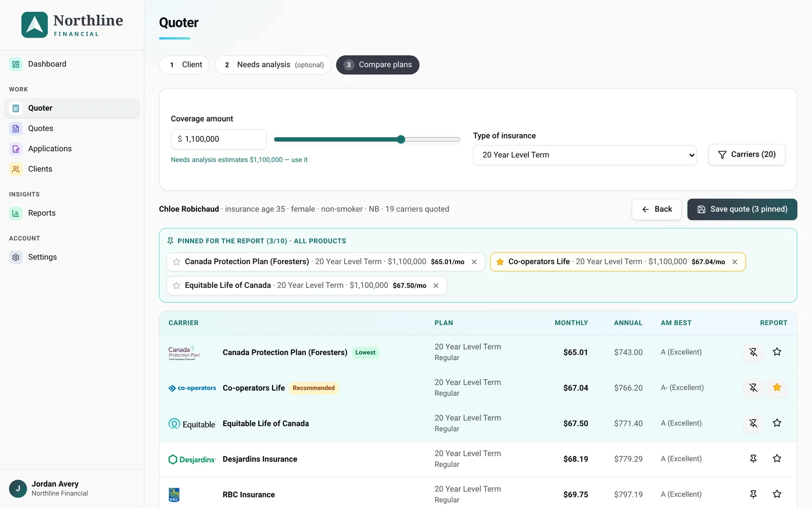812x508 pixels.
Task: Open Reports under Insights
Action: click(x=72, y=213)
